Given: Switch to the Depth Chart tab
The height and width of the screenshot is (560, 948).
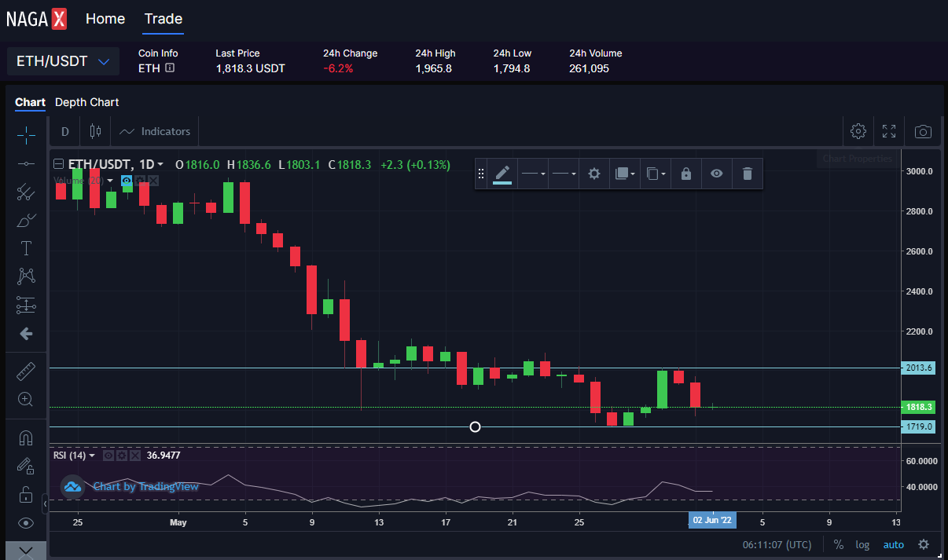Looking at the screenshot, I should (87, 102).
